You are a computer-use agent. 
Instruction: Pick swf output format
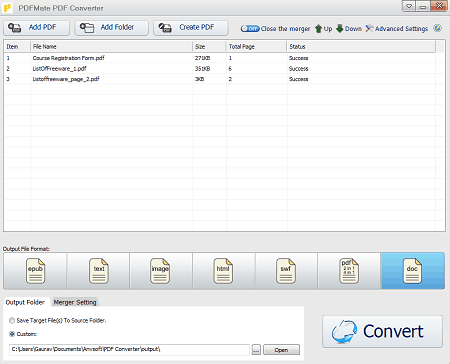tap(286, 271)
